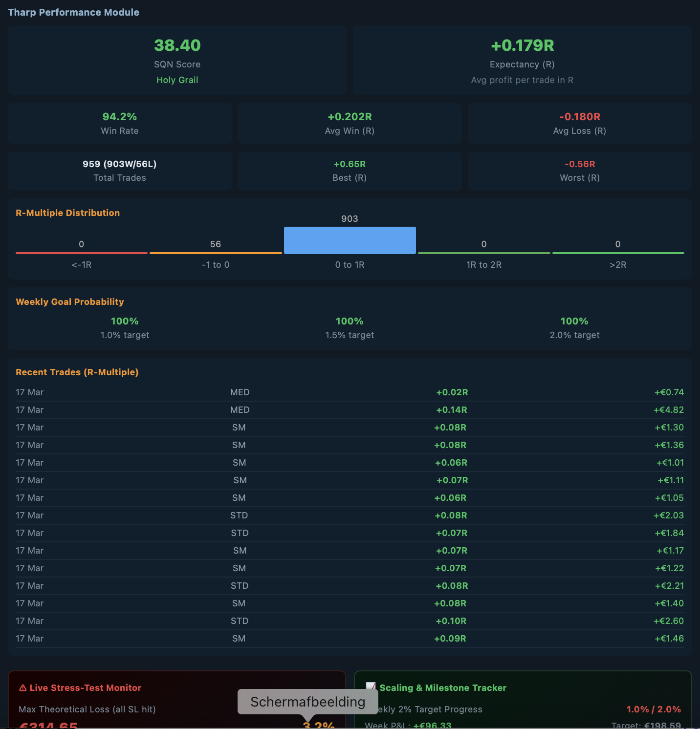Collapse the Recent Trades (R-Multiple) section
This screenshot has width=700, height=729.
[77, 372]
